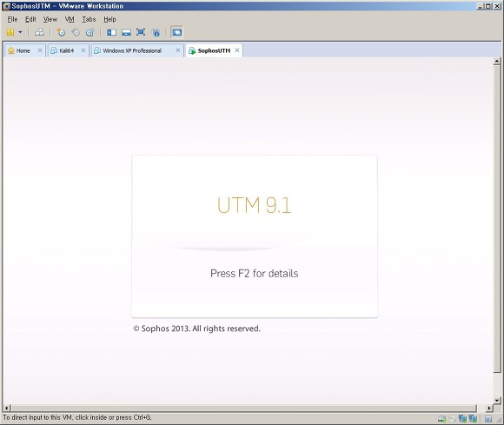Click the CD/DVD drive status icon

[x=452, y=419]
